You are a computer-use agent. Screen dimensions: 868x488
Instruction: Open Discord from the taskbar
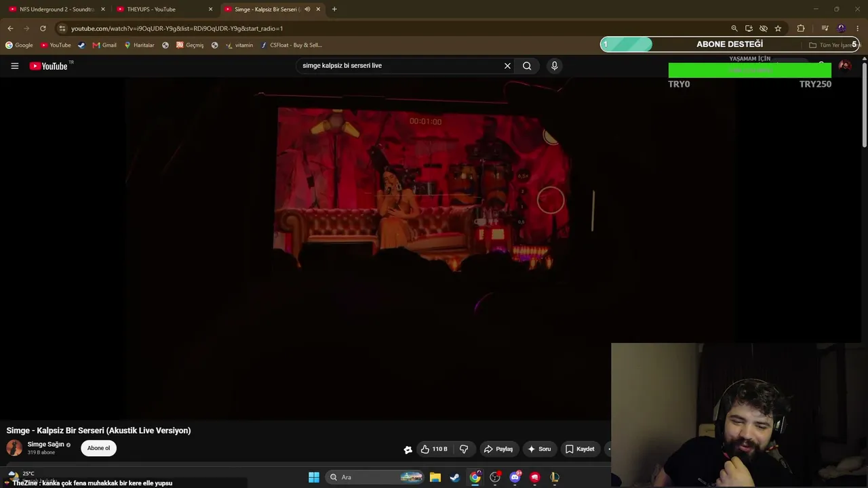[x=515, y=477]
